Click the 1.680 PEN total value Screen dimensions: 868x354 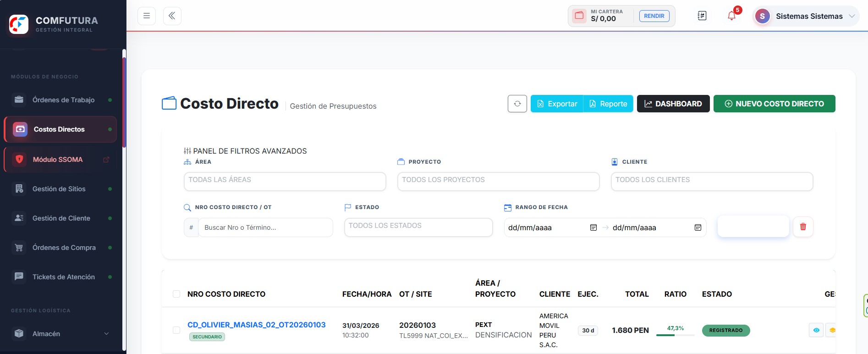[630, 330]
